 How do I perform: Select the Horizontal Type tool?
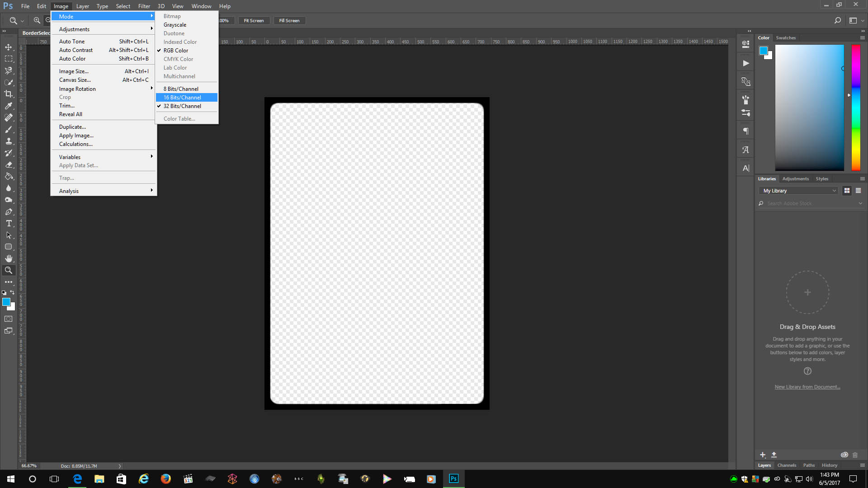point(9,223)
